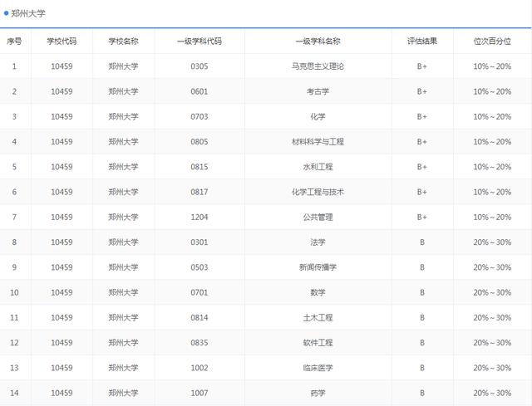Click subject code 0835
This screenshot has width=532, height=406.
pyautogui.click(x=199, y=343)
